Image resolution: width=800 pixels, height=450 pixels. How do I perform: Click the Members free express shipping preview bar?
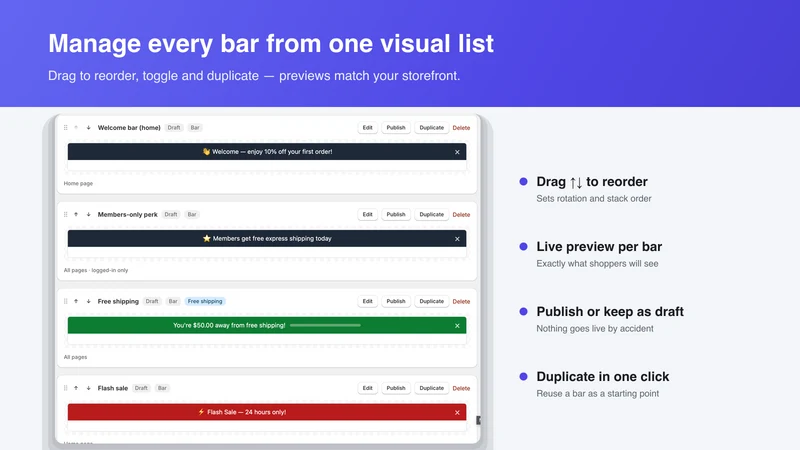267,238
